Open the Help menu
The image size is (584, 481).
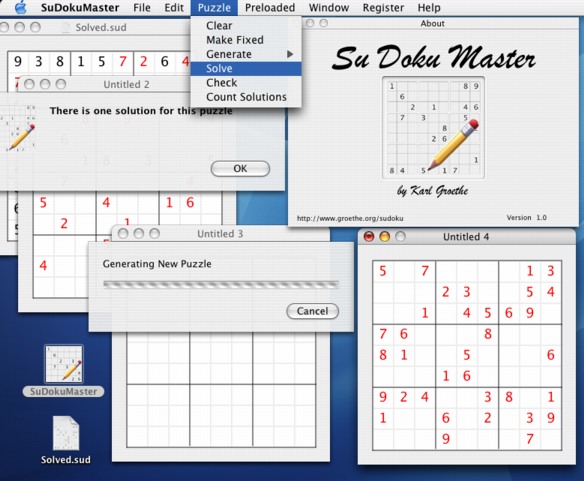(429, 7)
